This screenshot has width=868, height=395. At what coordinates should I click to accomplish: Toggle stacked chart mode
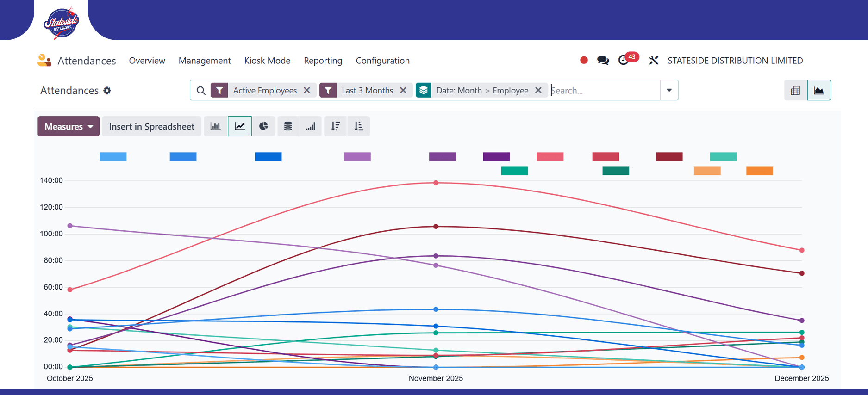coord(288,126)
